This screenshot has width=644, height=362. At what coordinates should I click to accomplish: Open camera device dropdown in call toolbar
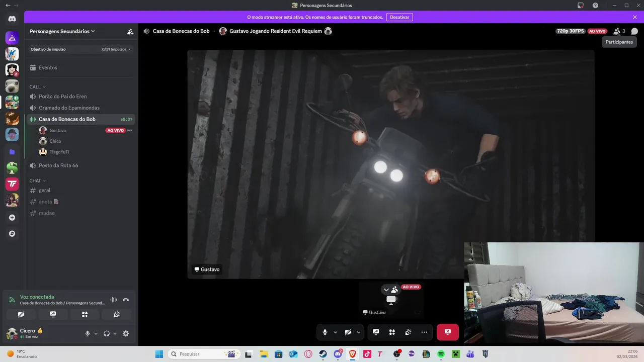pos(358,332)
